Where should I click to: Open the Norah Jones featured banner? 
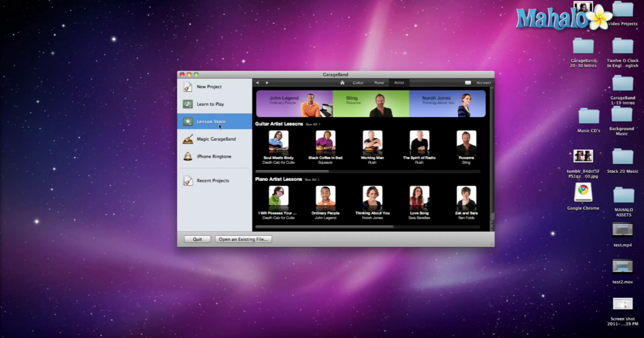click(x=447, y=104)
